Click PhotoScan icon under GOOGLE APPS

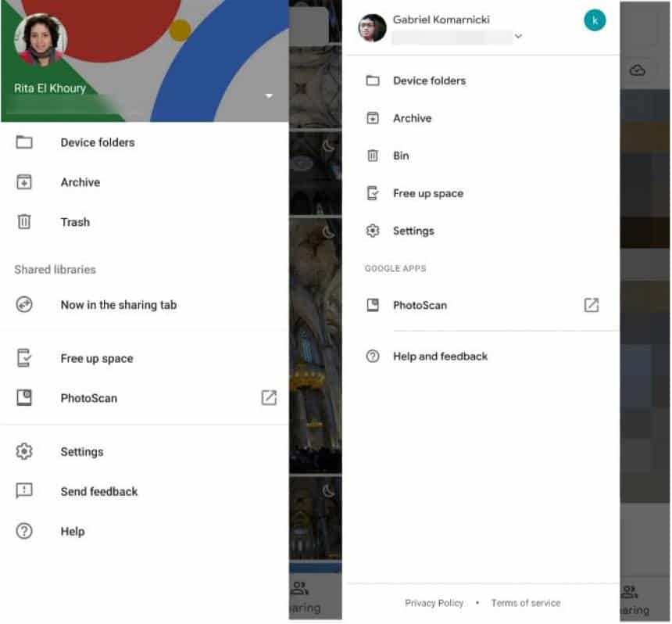(373, 305)
